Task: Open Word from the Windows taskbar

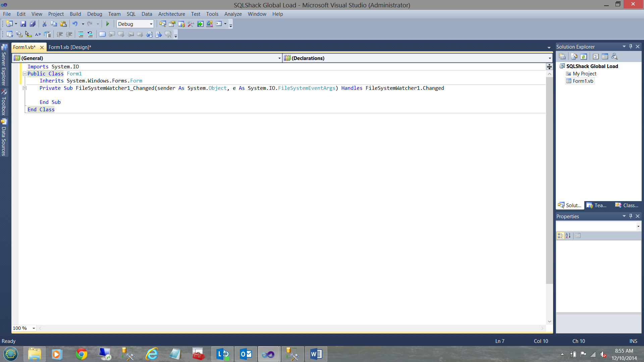Action: (x=316, y=354)
